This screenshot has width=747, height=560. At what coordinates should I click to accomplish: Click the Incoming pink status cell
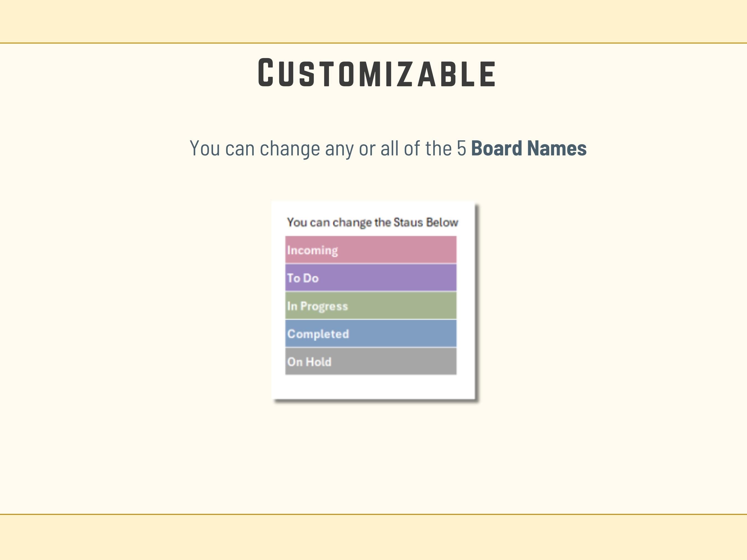(x=370, y=250)
